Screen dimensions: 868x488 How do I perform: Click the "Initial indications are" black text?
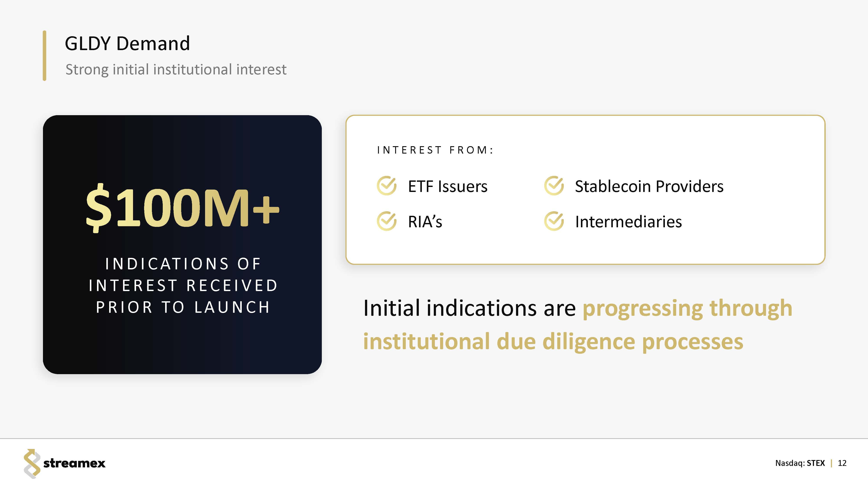[469, 308]
